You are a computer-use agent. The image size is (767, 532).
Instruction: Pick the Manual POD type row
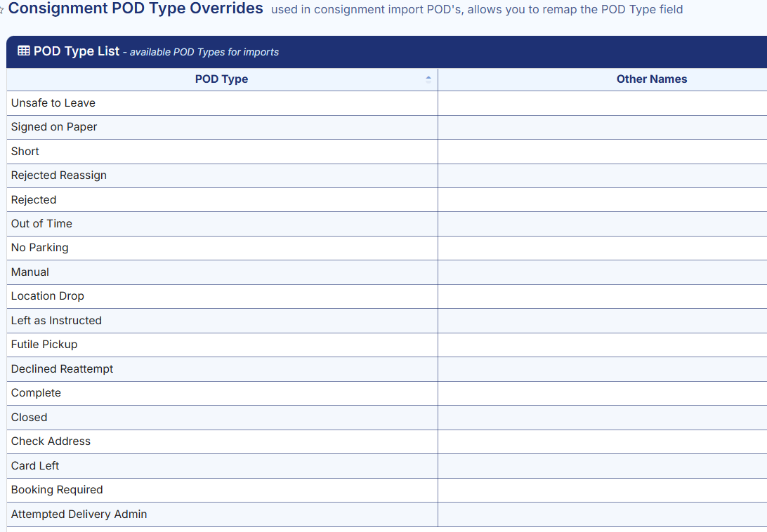30,272
